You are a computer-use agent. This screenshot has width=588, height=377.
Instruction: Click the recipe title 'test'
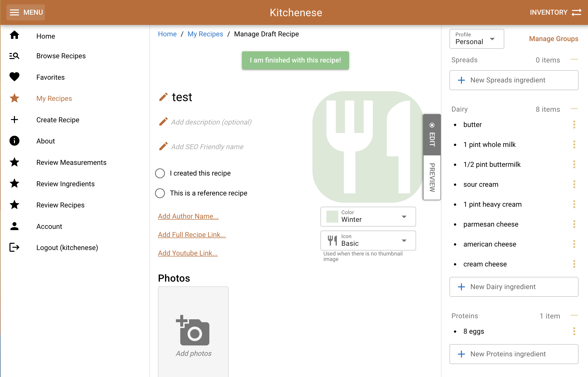pyautogui.click(x=182, y=97)
